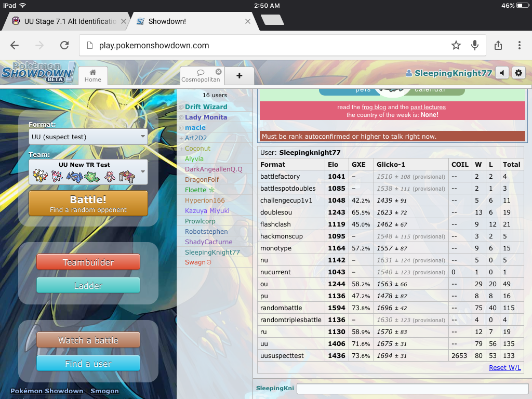Open the Ladder
The height and width of the screenshot is (399, 532).
[88, 285]
